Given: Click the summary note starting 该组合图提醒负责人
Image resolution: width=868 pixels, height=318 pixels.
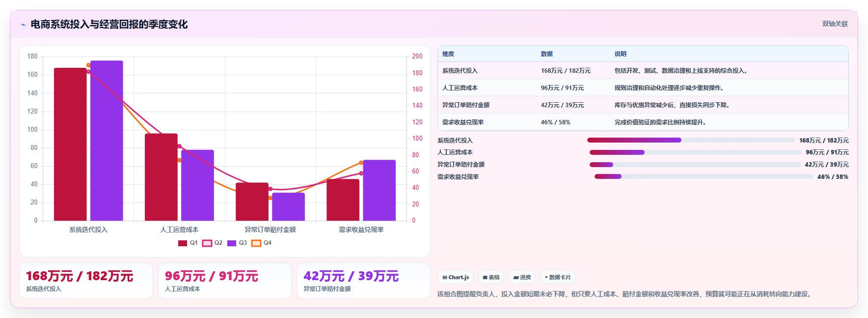Looking at the screenshot, I should (625, 294).
